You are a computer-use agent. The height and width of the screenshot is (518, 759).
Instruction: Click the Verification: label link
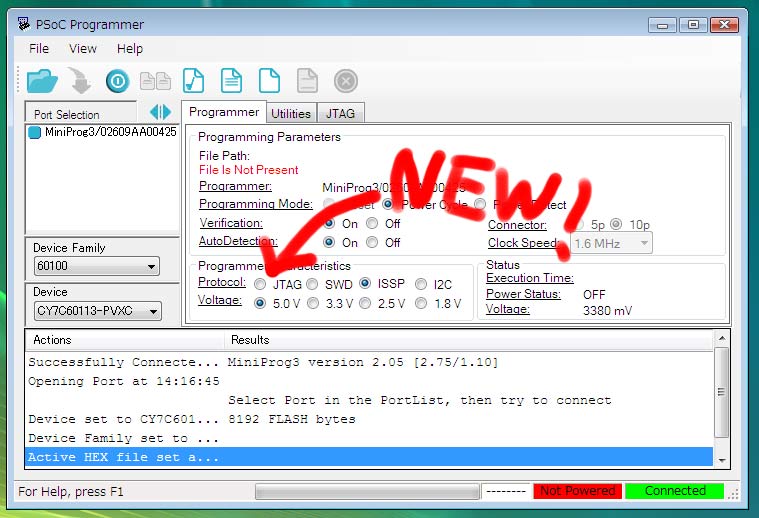click(x=231, y=223)
